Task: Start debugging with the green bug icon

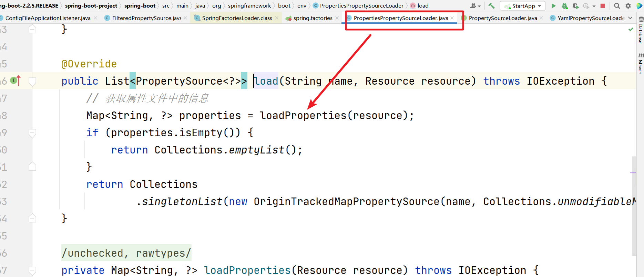Action: [x=564, y=6]
